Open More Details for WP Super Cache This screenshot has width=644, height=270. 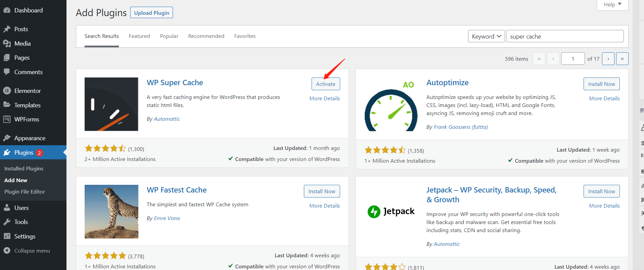pos(325,99)
